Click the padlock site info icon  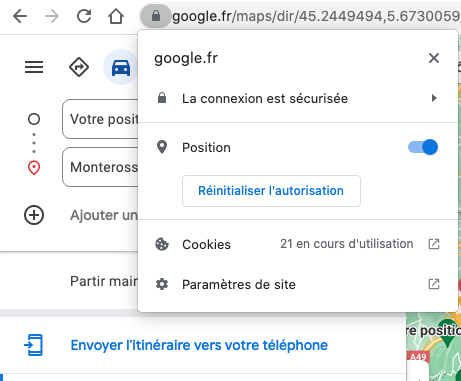(156, 16)
